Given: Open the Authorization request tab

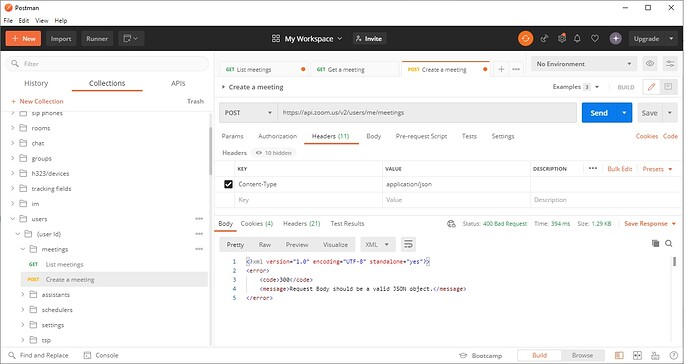Looking at the screenshot, I should point(277,136).
